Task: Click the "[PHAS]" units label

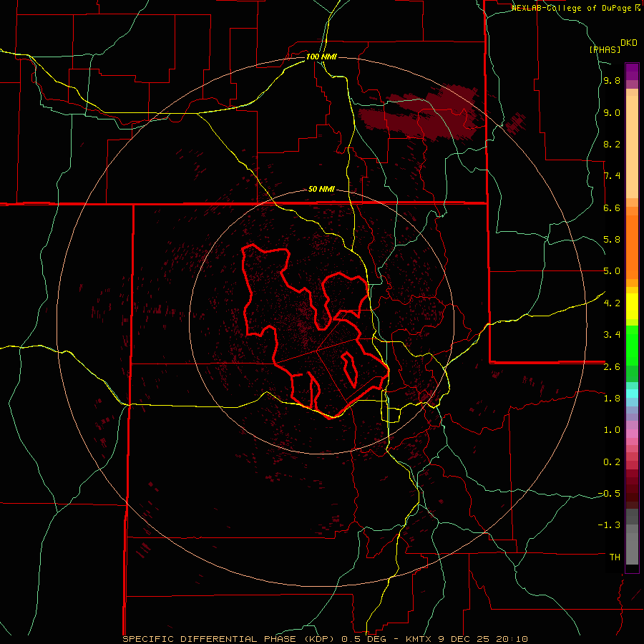Action: 605,49
